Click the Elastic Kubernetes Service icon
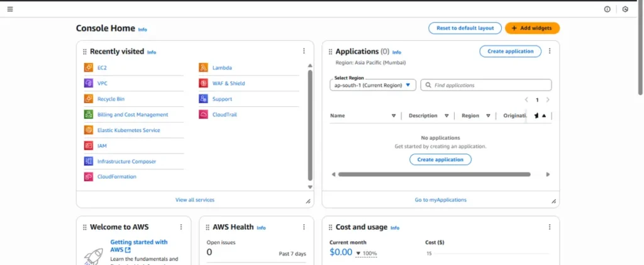Screen dimensions: 644x265 coord(89,130)
